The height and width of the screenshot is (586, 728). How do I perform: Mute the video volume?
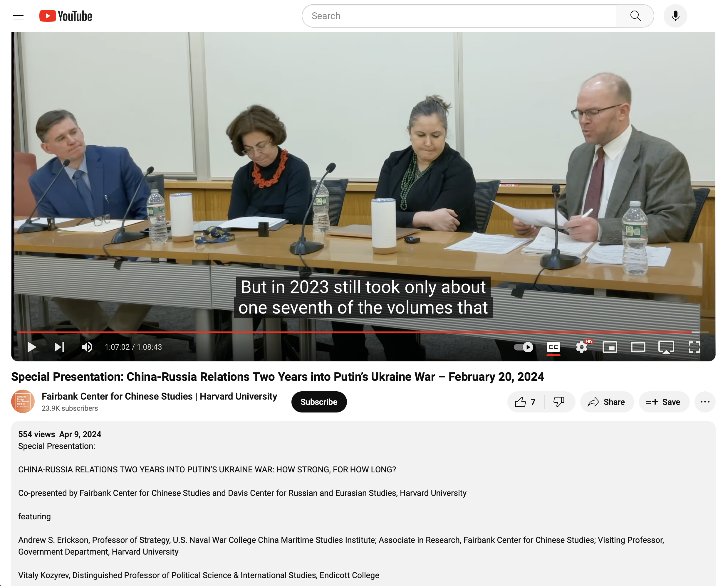click(x=87, y=347)
